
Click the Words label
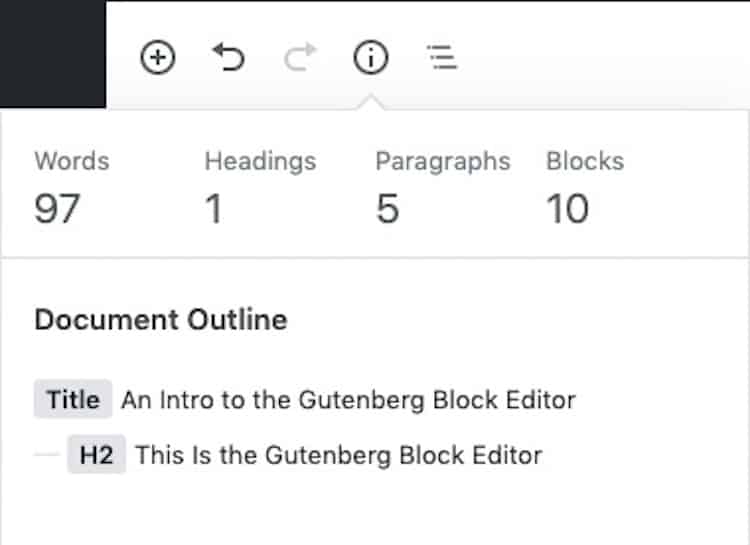point(72,161)
